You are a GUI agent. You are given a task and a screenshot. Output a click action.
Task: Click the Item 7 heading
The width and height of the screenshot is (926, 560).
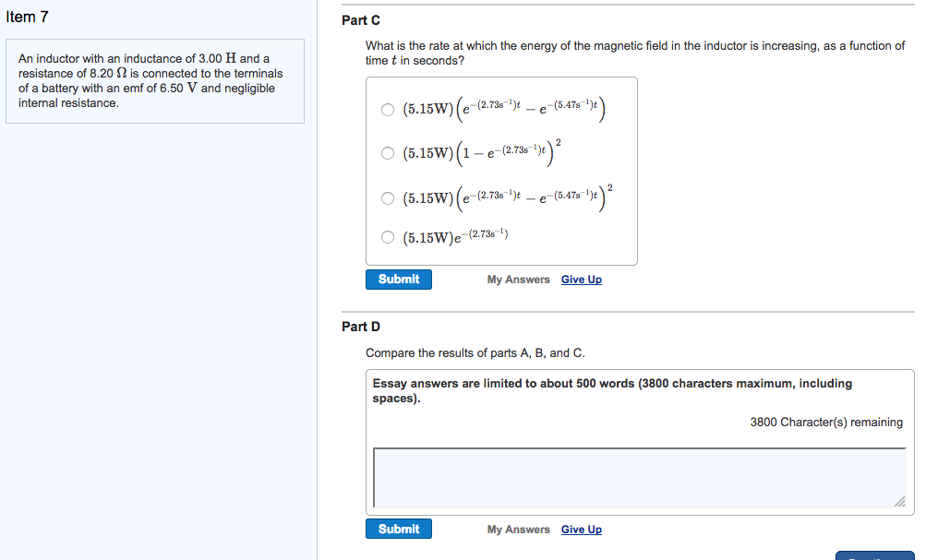[27, 17]
